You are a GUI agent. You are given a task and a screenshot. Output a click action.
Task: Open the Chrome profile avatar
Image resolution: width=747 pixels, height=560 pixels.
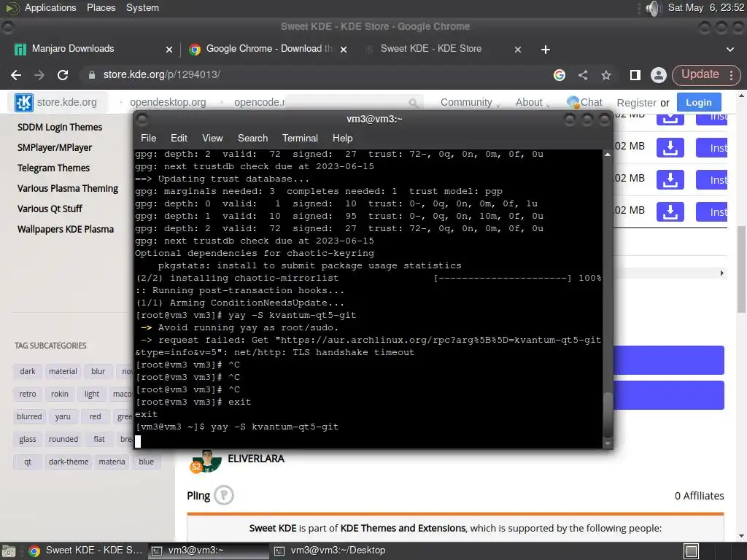[659, 75]
